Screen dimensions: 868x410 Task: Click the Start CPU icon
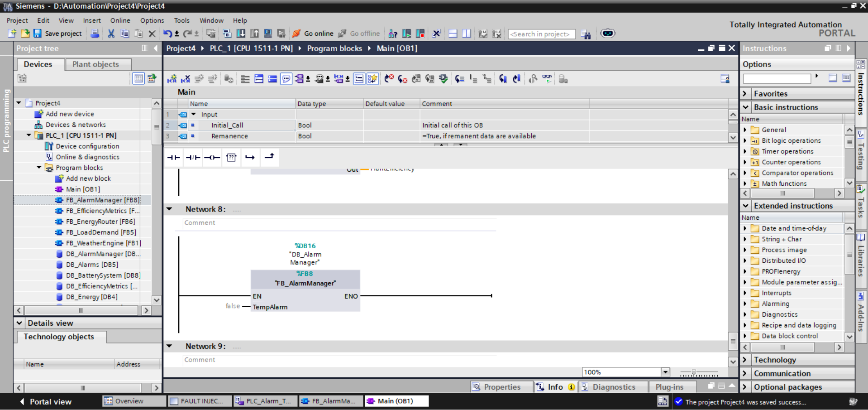click(x=407, y=34)
